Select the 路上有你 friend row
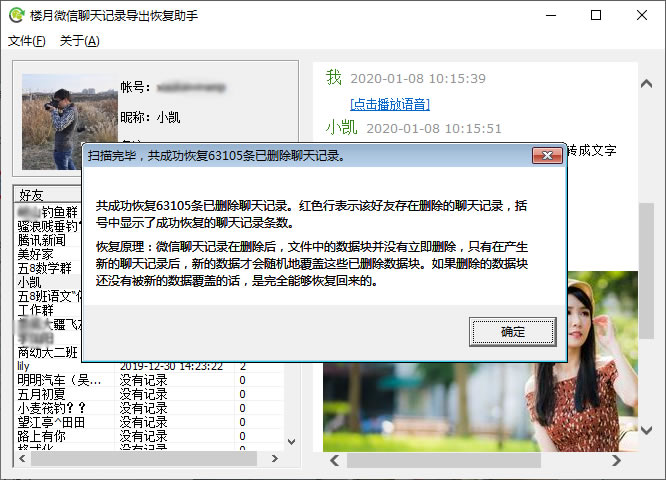 (x=150, y=436)
